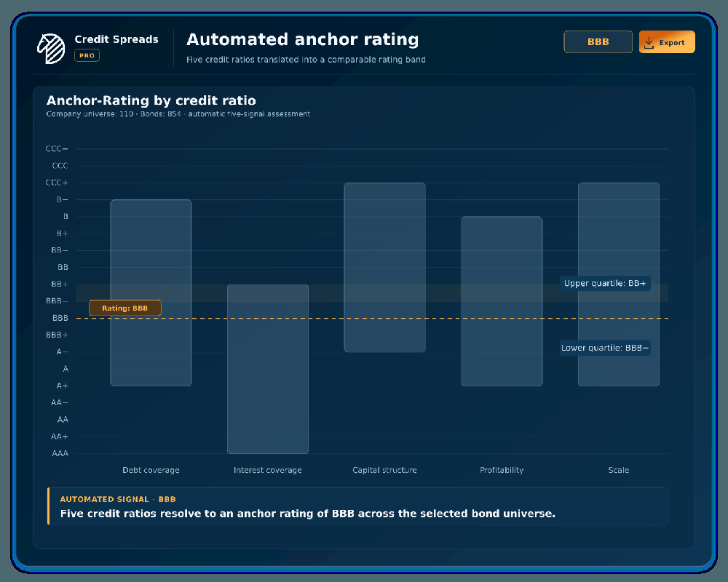Click the Export button
The height and width of the screenshot is (582, 728).
tap(667, 42)
